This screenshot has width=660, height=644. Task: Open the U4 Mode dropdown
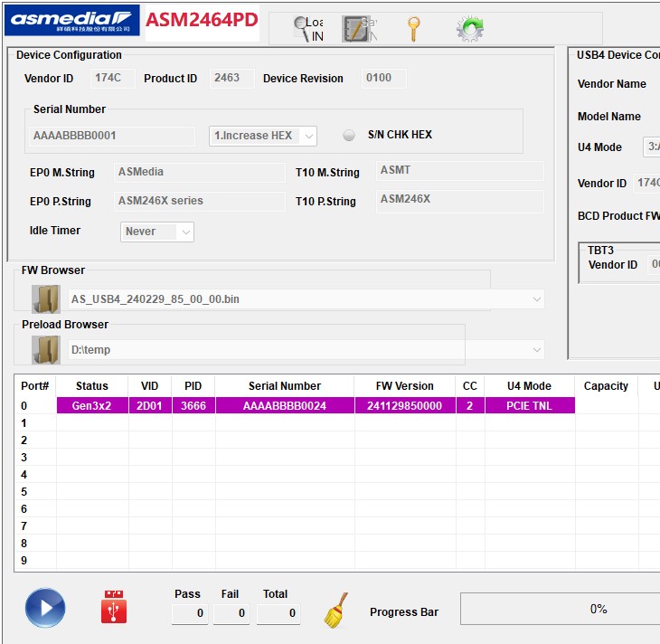point(650,147)
